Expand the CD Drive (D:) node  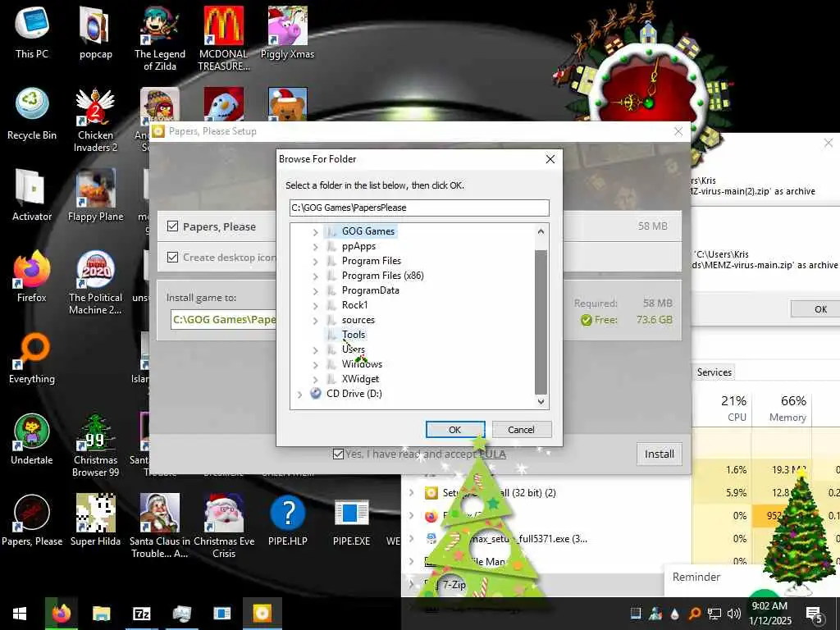click(x=299, y=395)
